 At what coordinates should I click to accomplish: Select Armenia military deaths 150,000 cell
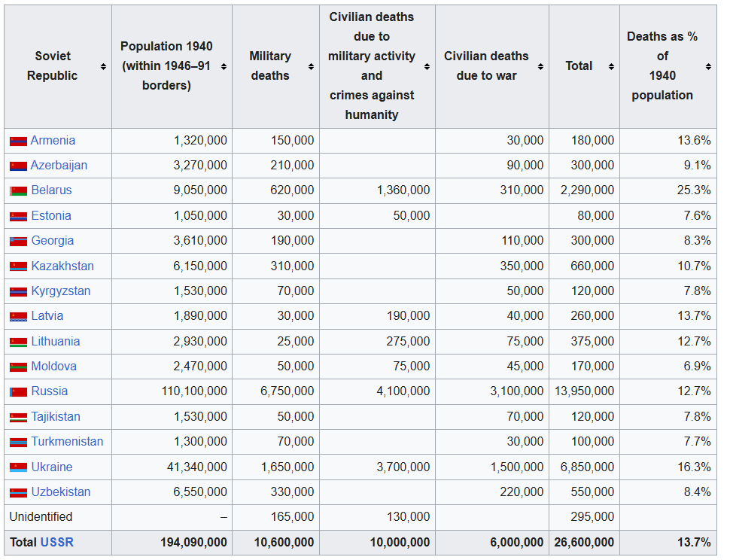[275, 141]
